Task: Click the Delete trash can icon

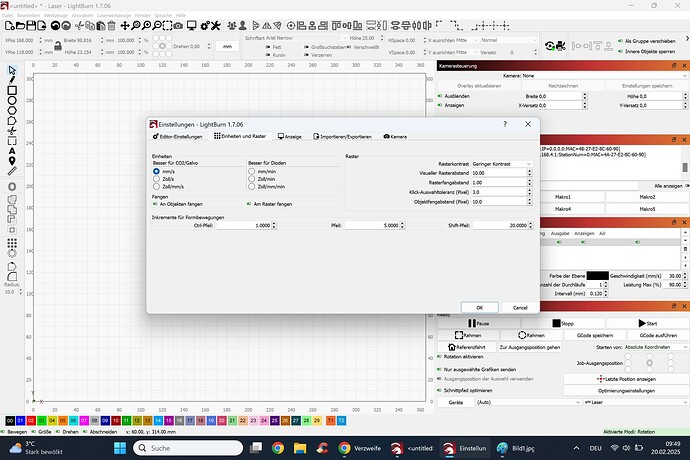Action: coord(112,26)
